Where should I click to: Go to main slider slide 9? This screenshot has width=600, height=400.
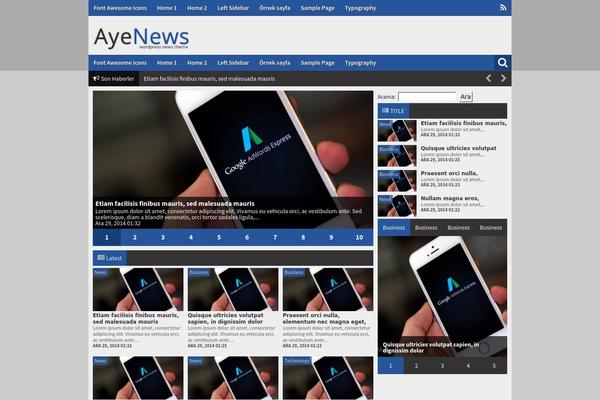[x=331, y=237]
